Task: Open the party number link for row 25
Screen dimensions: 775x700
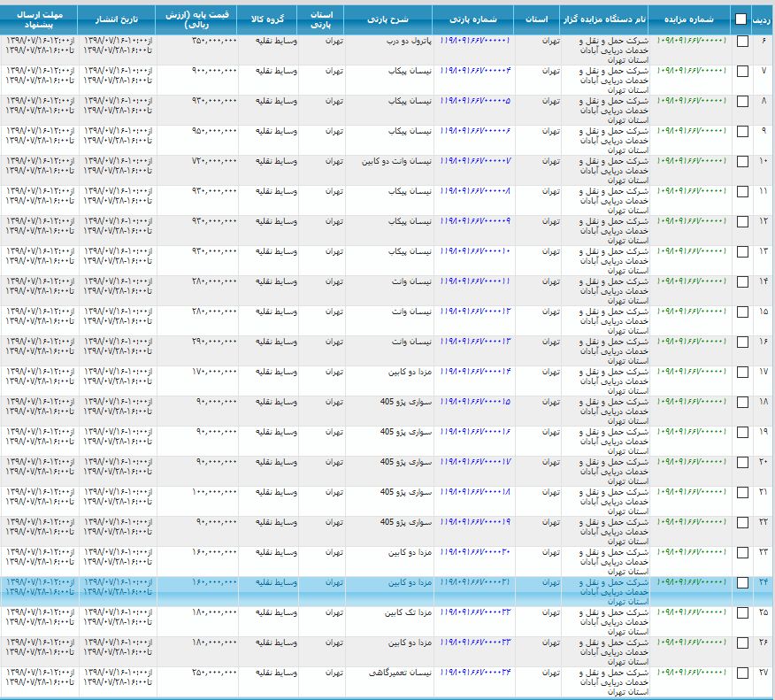Action: click(475, 612)
